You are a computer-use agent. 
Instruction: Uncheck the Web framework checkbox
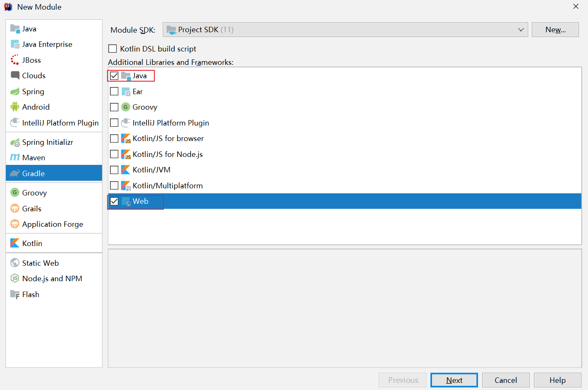(114, 201)
